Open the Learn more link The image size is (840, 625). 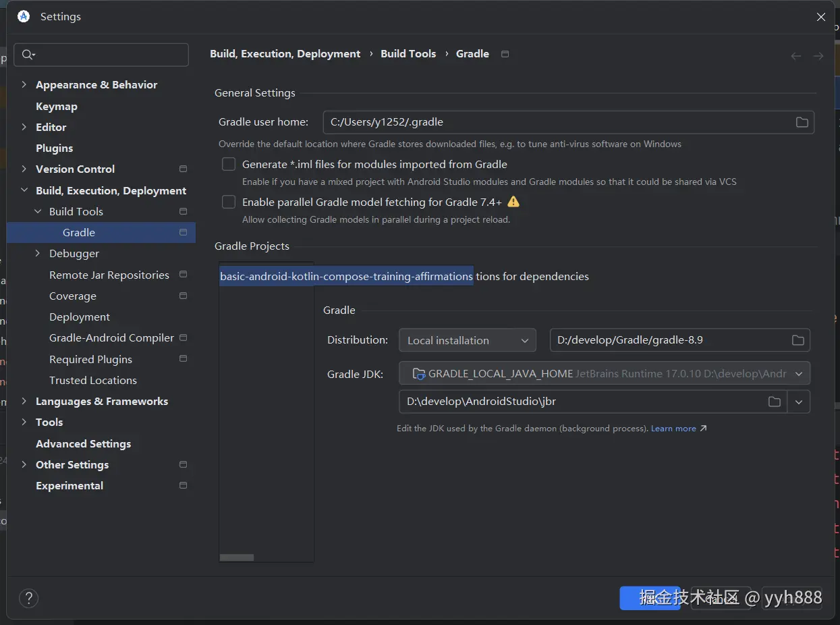coord(673,429)
